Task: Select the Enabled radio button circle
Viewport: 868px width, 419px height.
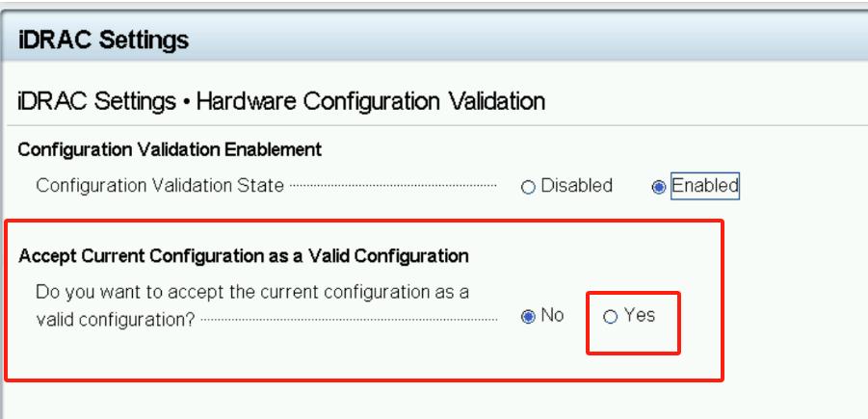Action: [x=659, y=187]
